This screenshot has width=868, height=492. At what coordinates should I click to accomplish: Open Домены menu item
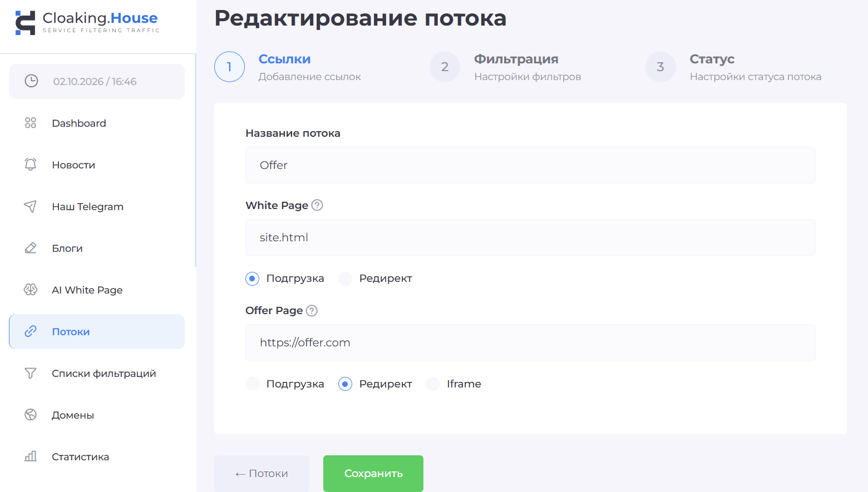coord(97,415)
